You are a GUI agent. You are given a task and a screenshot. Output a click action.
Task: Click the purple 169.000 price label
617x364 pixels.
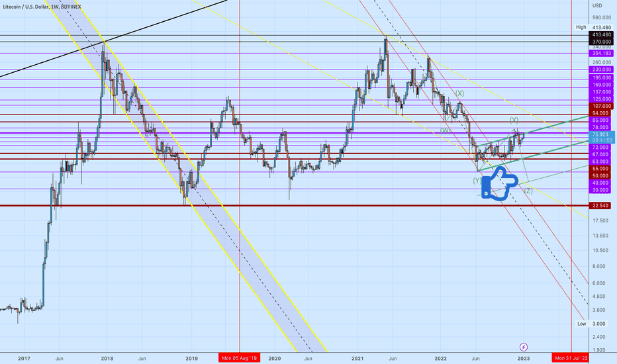(601, 85)
